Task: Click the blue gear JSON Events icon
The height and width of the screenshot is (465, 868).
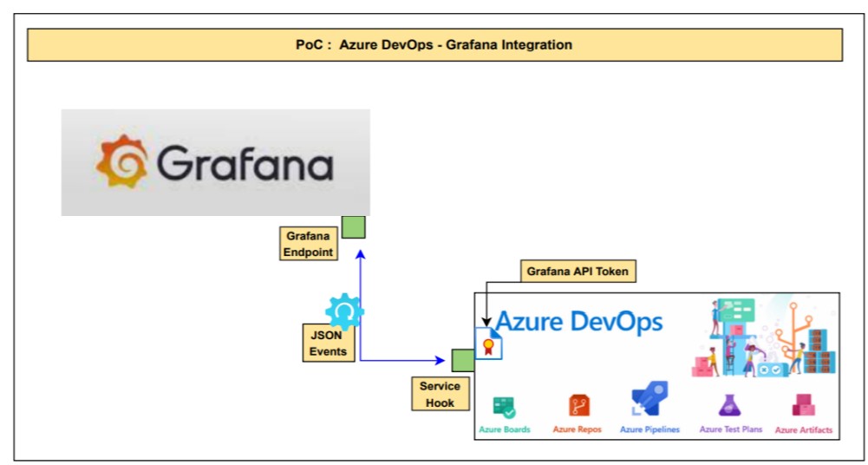Action: click(344, 311)
